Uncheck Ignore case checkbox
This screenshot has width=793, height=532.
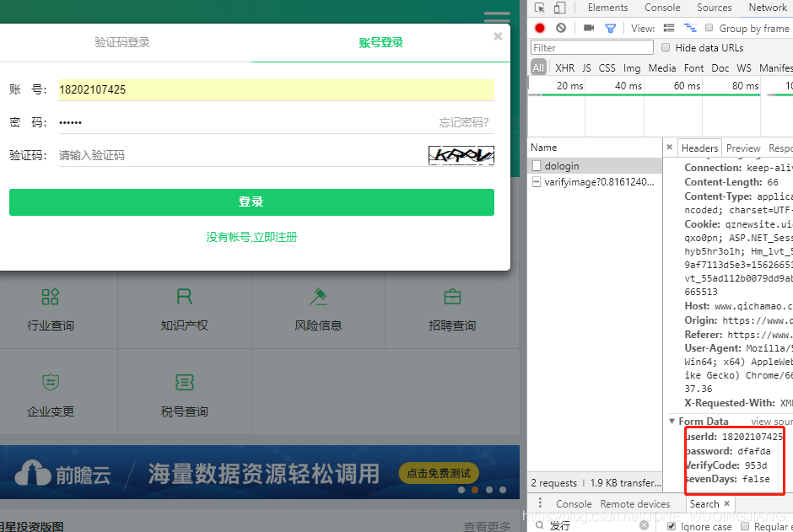coord(672,526)
